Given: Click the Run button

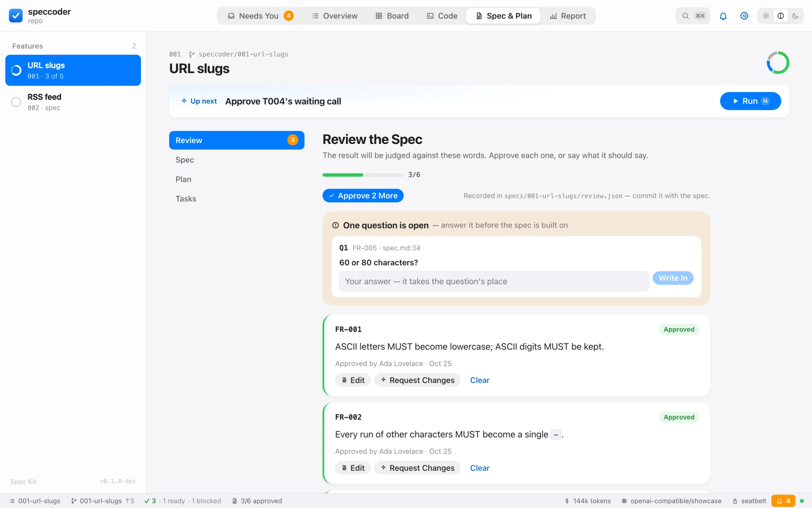Looking at the screenshot, I should tap(750, 101).
